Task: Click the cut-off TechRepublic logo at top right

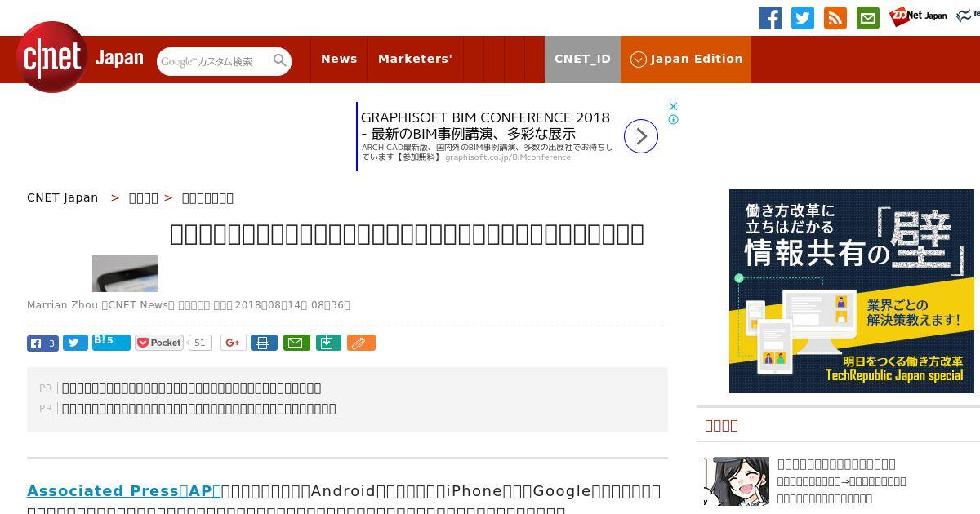Action: coord(969,15)
